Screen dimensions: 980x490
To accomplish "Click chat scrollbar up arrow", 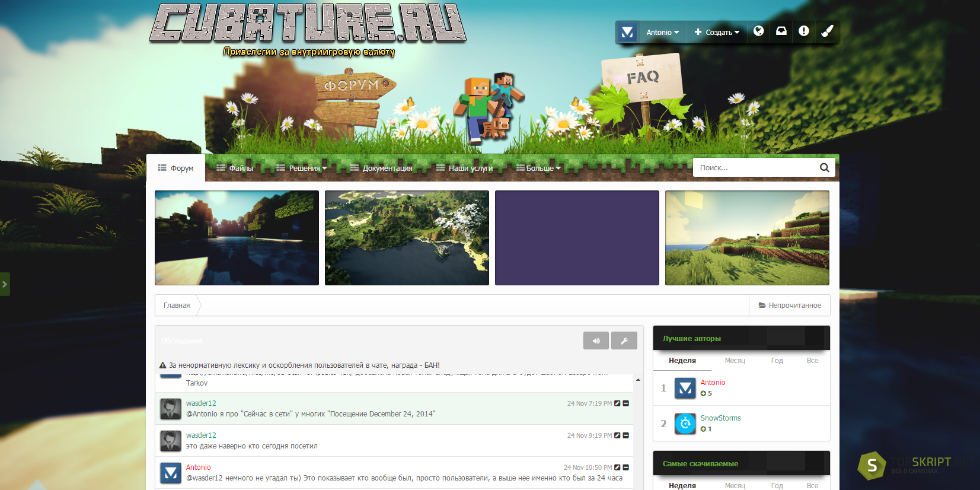I will pos(638,380).
